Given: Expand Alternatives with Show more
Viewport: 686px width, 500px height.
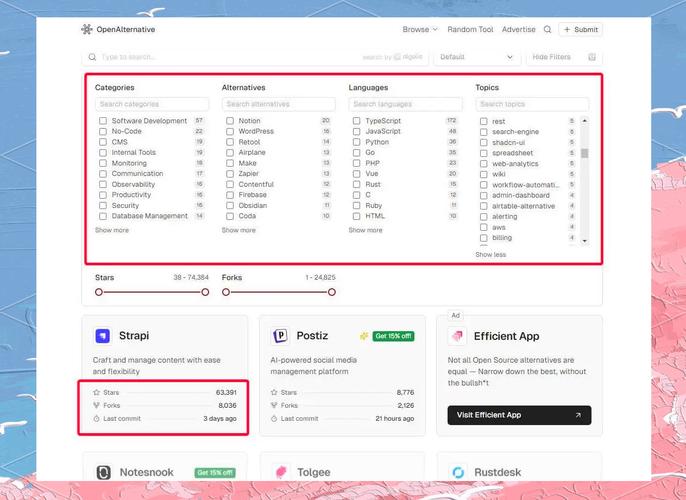Looking at the screenshot, I should (x=238, y=230).
